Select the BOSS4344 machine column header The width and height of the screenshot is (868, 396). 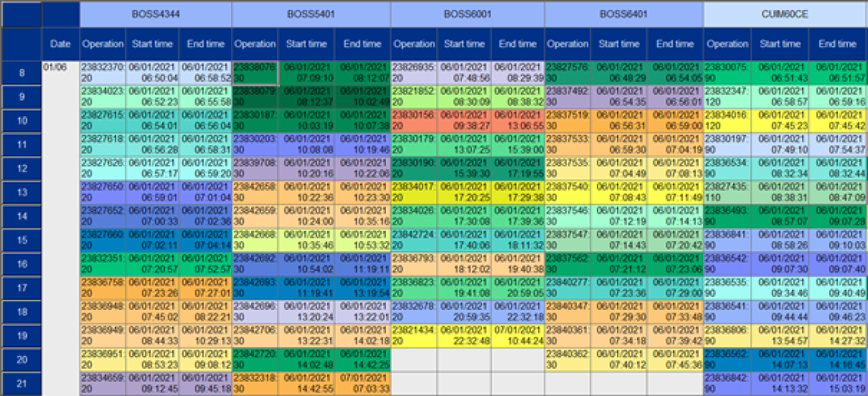click(156, 13)
